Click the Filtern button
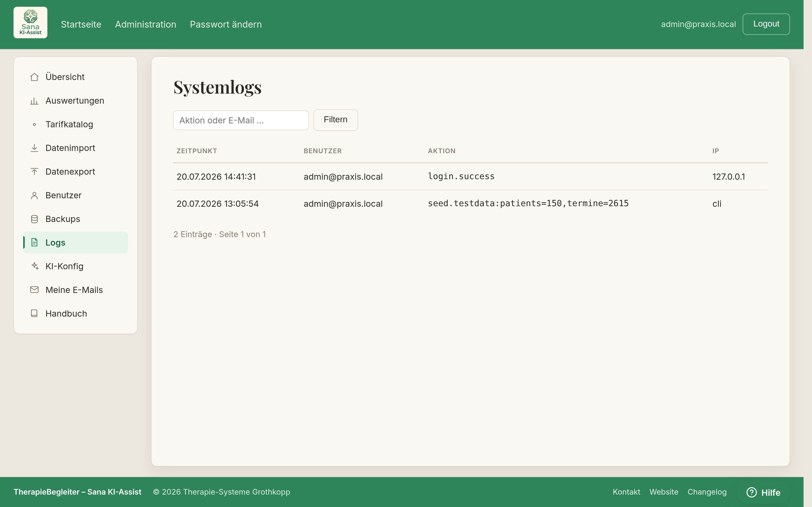Viewport: 812px width, 507px height. [336, 120]
